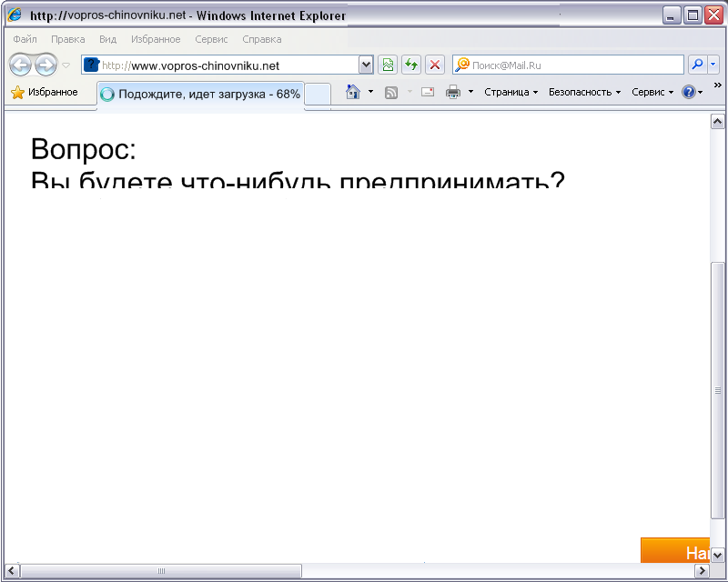Click the Back navigation arrow
Viewport: 728px width, 582px height.
(20, 65)
